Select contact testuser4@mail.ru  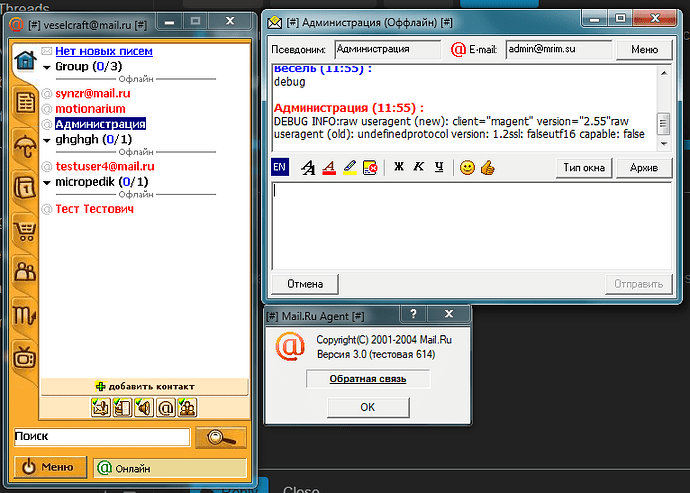click(x=105, y=166)
